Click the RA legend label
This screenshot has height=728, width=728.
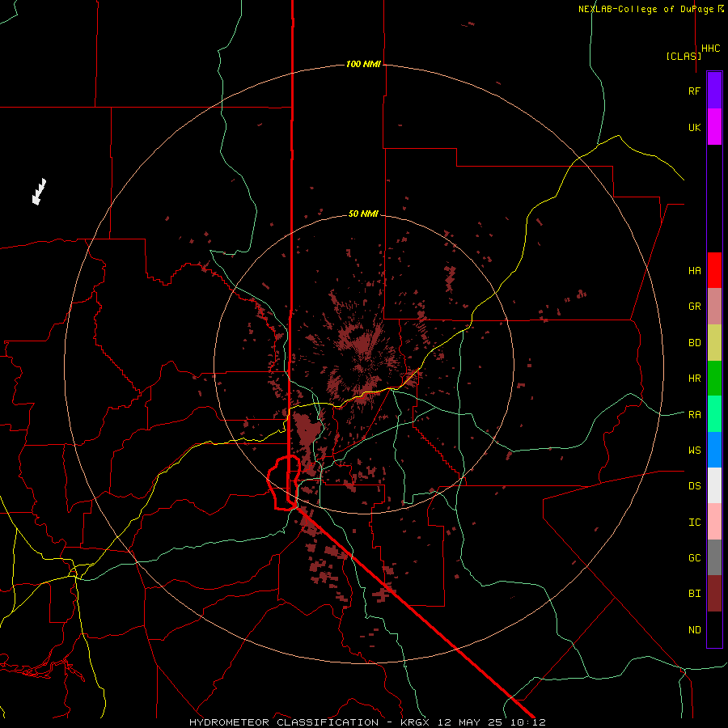coord(694,415)
